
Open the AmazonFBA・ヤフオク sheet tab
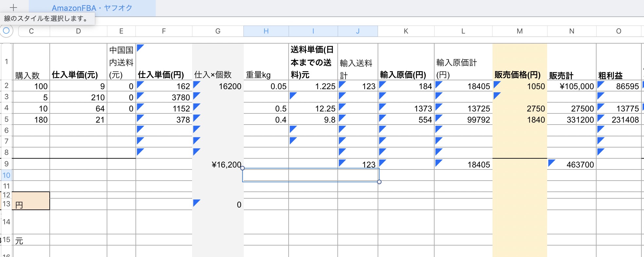(92, 8)
